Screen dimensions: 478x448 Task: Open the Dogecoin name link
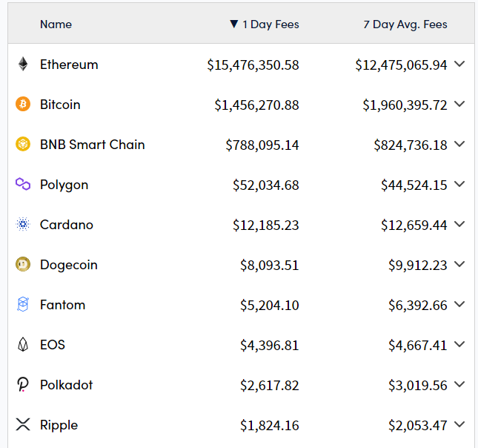(69, 265)
